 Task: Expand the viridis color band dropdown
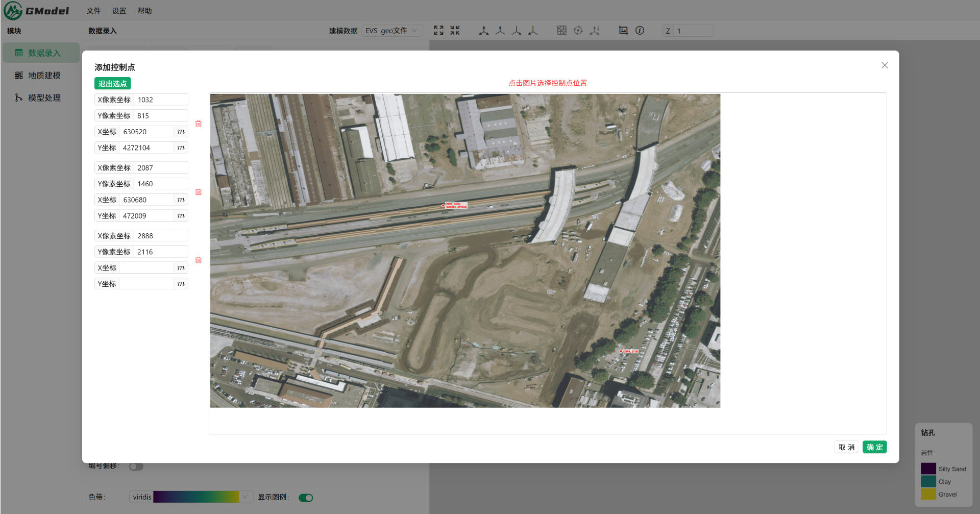246,497
